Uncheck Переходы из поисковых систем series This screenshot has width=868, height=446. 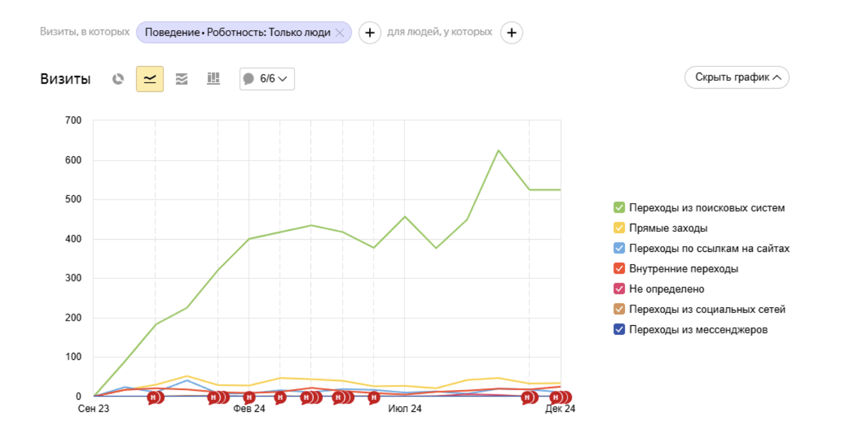click(x=619, y=208)
